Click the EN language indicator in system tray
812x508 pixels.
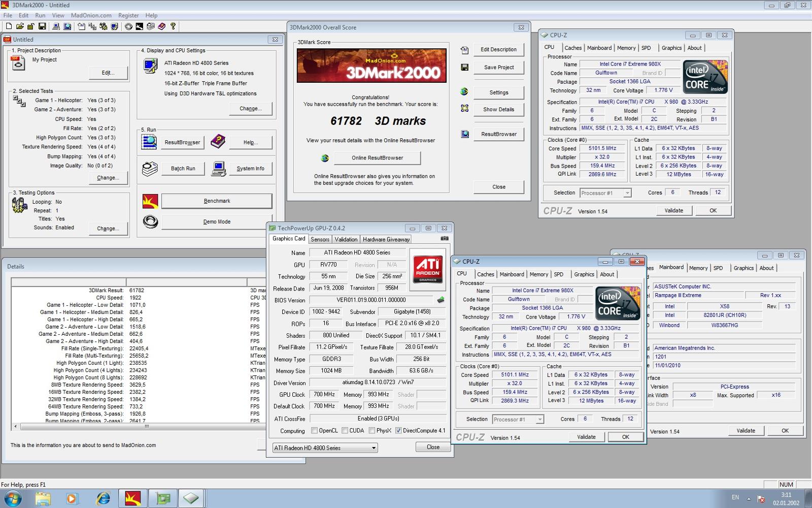tap(735, 497)
